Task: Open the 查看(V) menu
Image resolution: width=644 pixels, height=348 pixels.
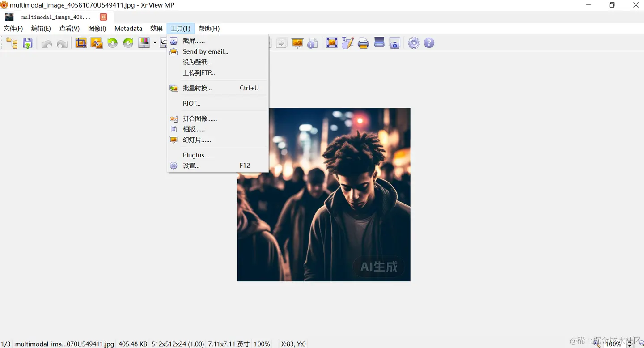Action: pos(69,29)
